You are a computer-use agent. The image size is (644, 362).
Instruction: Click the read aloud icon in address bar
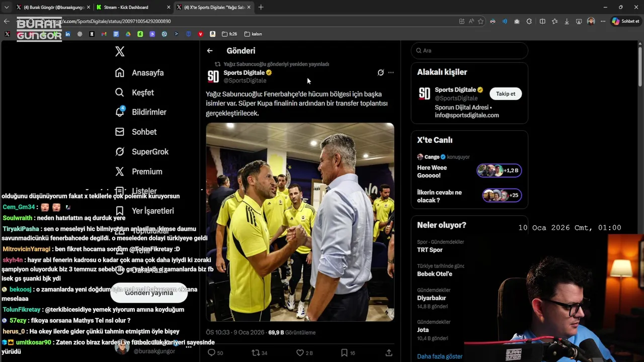click(471, 21)
